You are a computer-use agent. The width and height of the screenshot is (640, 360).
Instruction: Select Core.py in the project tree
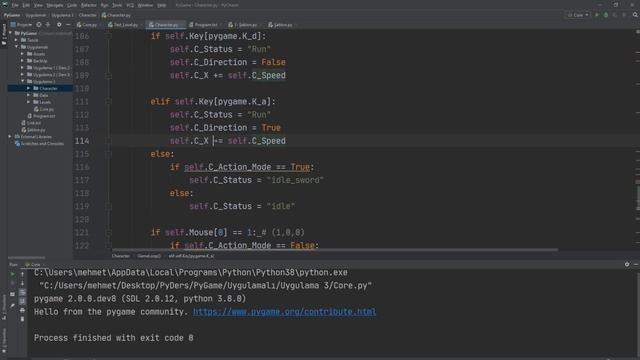click(44, 109)
